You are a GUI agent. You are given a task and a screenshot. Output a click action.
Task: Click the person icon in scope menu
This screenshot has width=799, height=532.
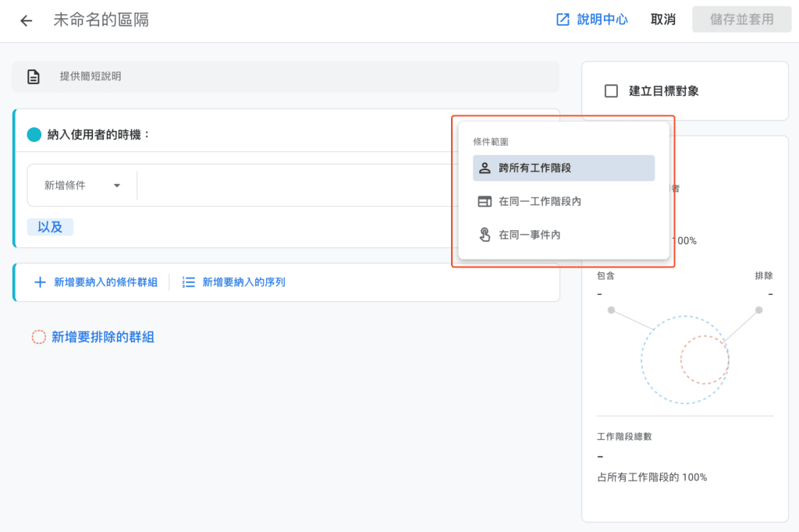(485, 168)
